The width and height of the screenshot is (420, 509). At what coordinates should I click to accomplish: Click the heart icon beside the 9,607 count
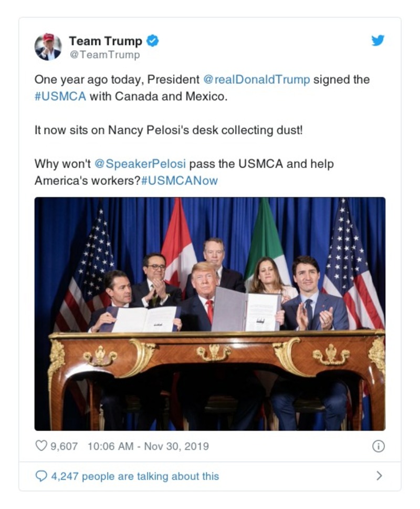coord(40,445)
